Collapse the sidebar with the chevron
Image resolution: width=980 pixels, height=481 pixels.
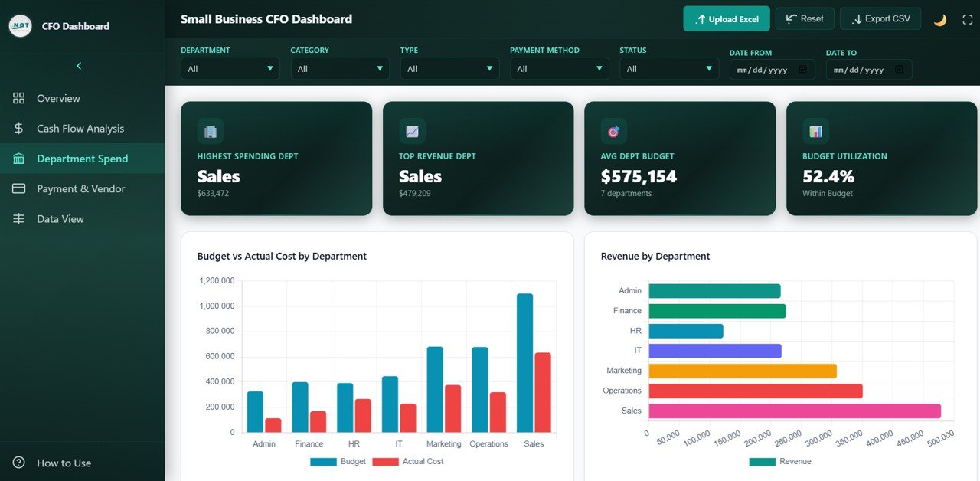[x=79, y=66]
